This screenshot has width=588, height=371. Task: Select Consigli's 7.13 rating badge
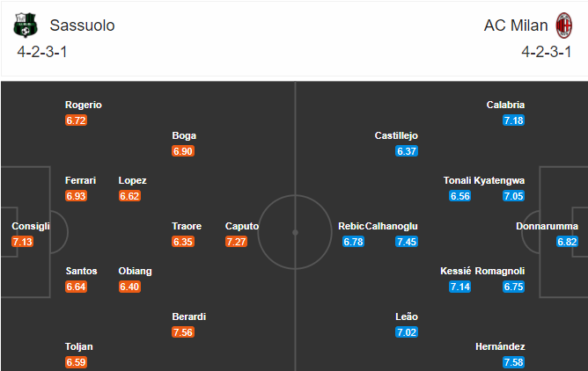point(23,242)
